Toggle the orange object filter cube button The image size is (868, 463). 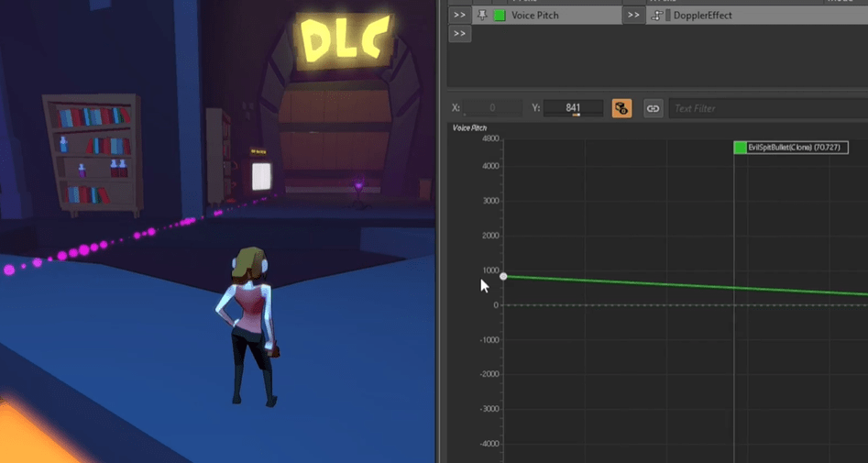621,108
